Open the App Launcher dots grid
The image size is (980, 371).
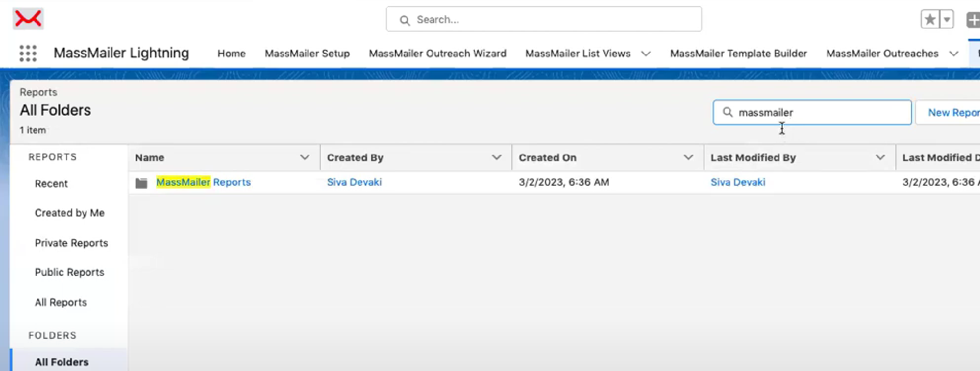click(28, 53)
